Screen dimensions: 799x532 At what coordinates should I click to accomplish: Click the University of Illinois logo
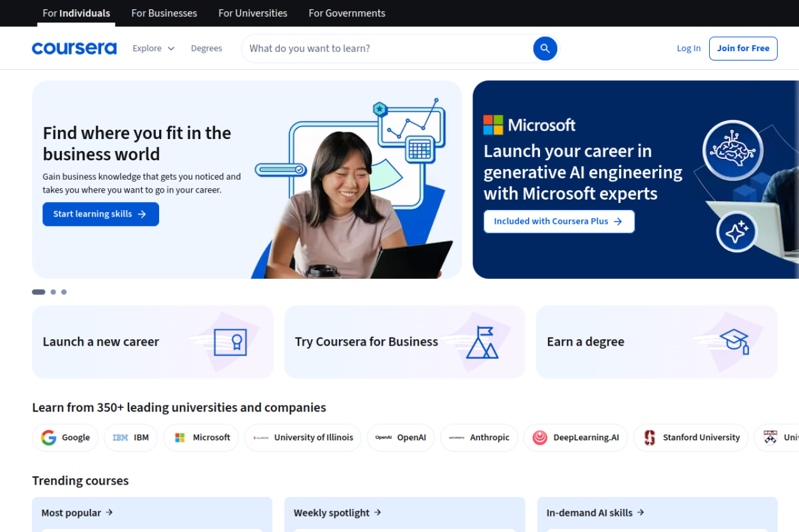tap(303, 437)
